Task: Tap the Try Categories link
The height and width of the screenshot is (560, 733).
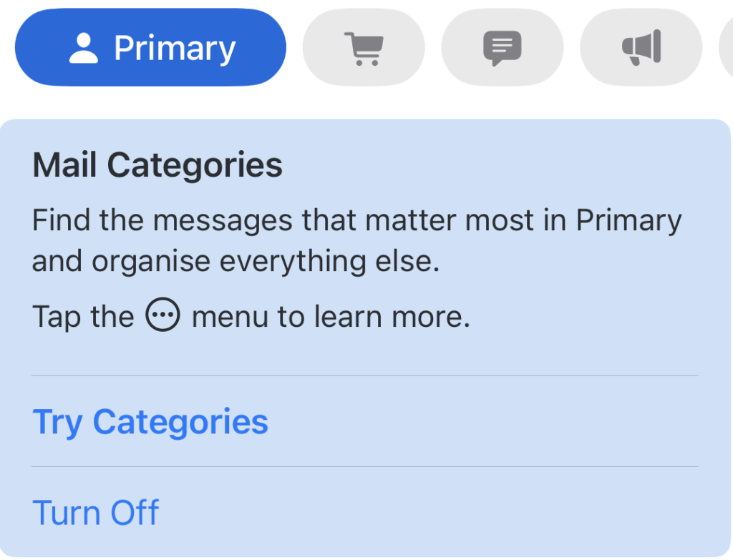Action: [x=150, y=421]
